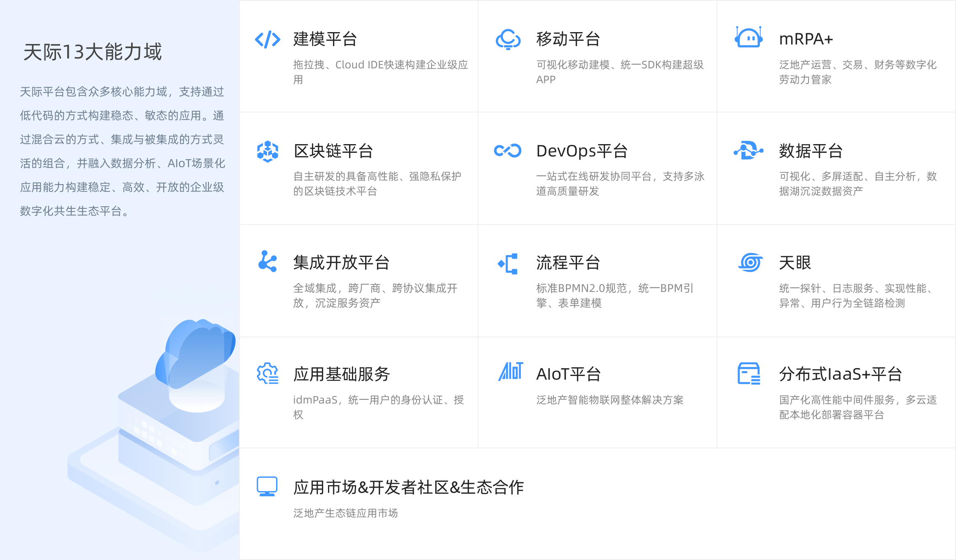The width and height of the screenshot is (956, 560).
Task: Click text 可视化移动建模、统一SDK构建超级APP
Action: click(620, 72)
